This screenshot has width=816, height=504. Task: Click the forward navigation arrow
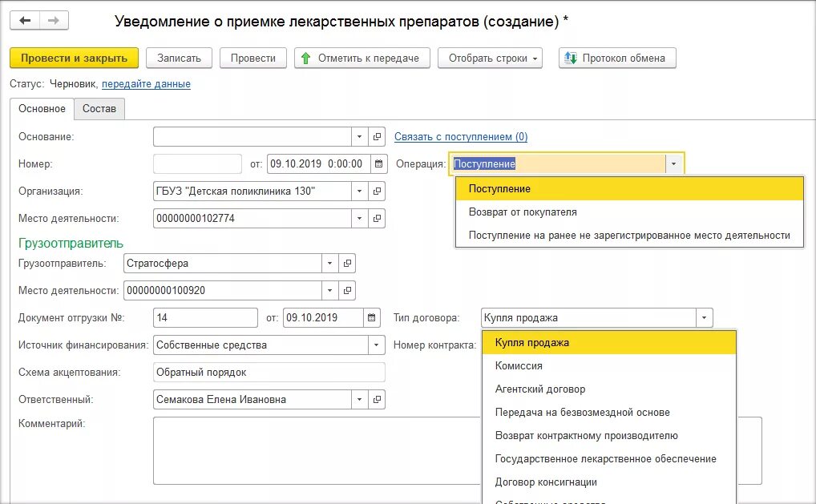[54, 21]
